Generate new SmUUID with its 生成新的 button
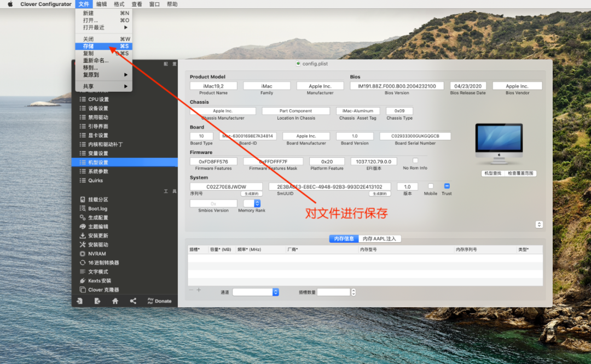Viewport: 591px width, 364px height. (380, 194)
